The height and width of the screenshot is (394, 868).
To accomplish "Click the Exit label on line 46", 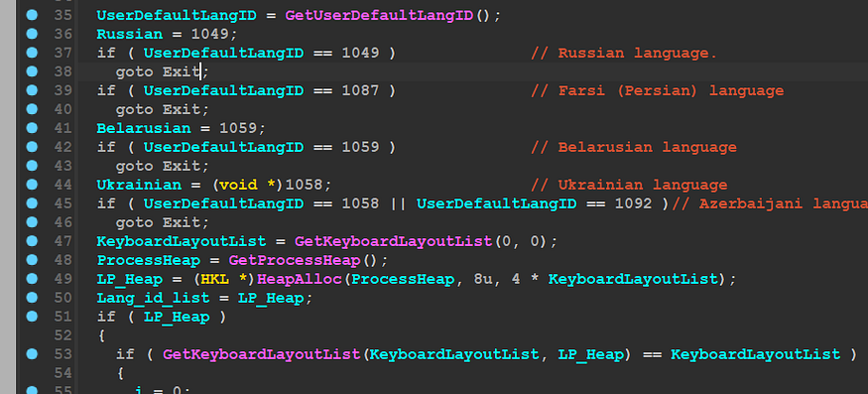I will (181, 222).
